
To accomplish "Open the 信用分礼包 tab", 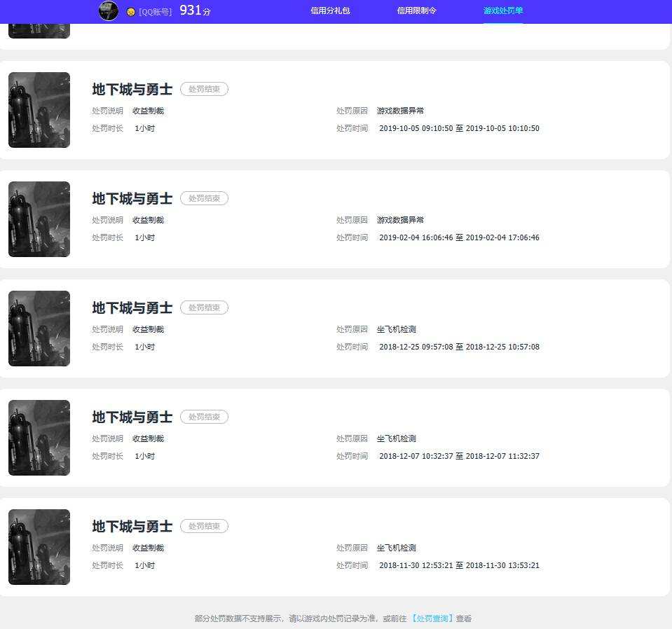I will (330, 11).
